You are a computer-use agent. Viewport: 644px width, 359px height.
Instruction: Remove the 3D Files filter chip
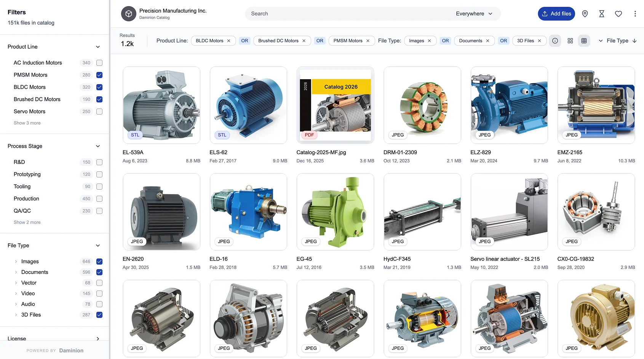coord(539,41)
